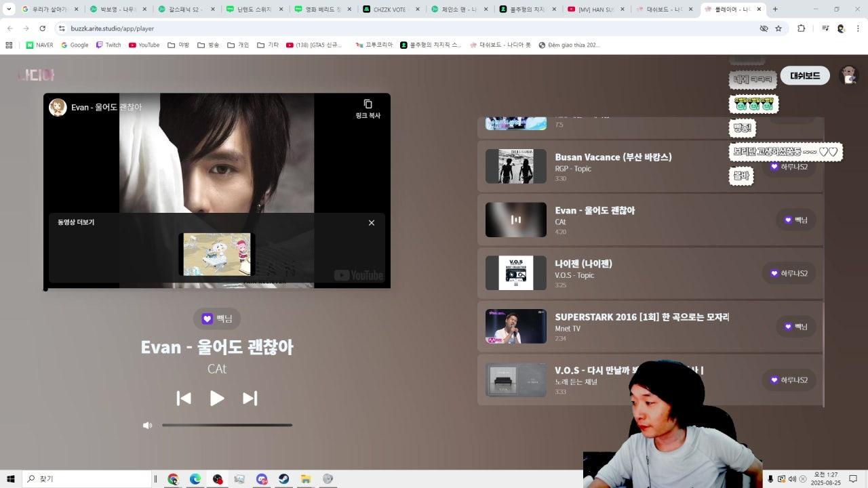The image size is (868, 488).
Task: Open the 기타 bookmark folder
Action: pos(268,45)
